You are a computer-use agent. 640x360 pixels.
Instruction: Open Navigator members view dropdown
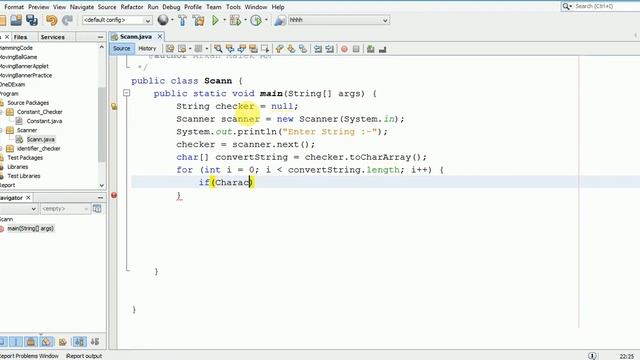click(x=33, y=209)
